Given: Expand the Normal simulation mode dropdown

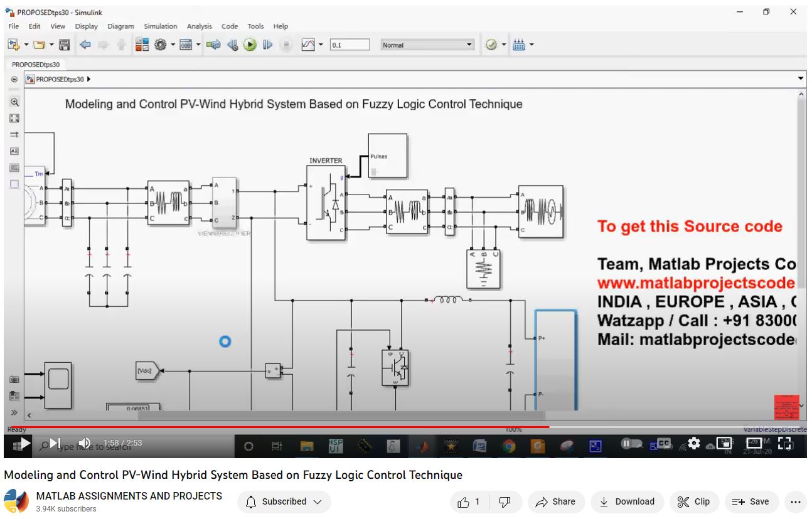Looking at the screenshot, I should point(469,45).
